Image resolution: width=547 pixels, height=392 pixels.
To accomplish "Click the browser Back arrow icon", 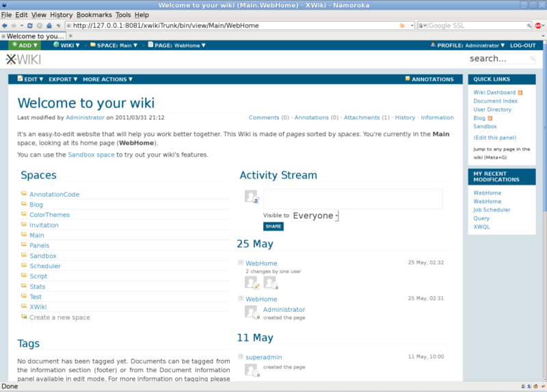I will click(5, 25).
